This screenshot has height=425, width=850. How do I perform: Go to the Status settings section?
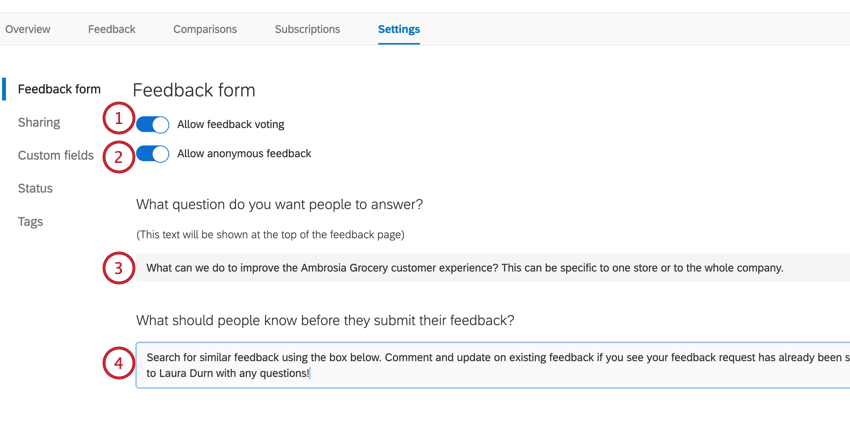[x=35, y=188]
